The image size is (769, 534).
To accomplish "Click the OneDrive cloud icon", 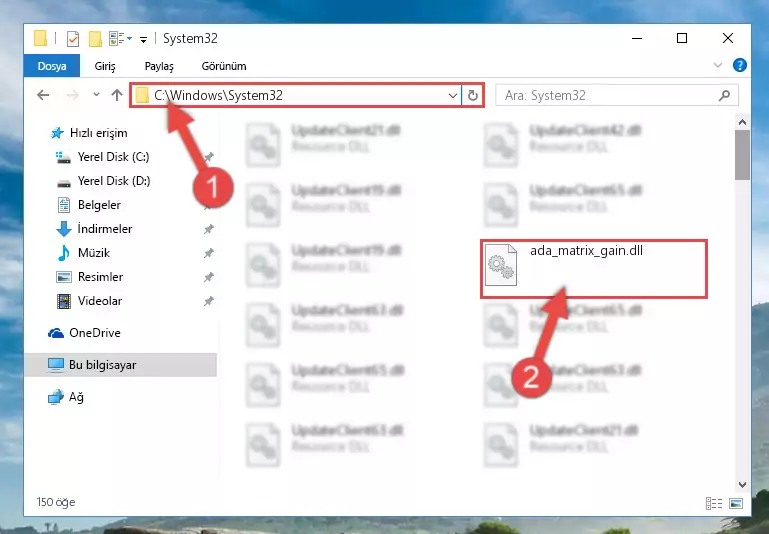I will point(56,333).
